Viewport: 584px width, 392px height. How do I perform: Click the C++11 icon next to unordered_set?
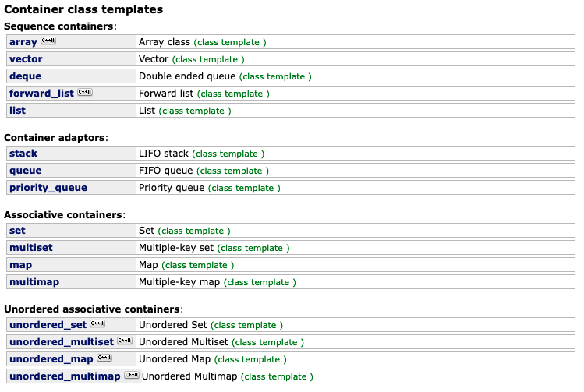(x=97, y=323)
